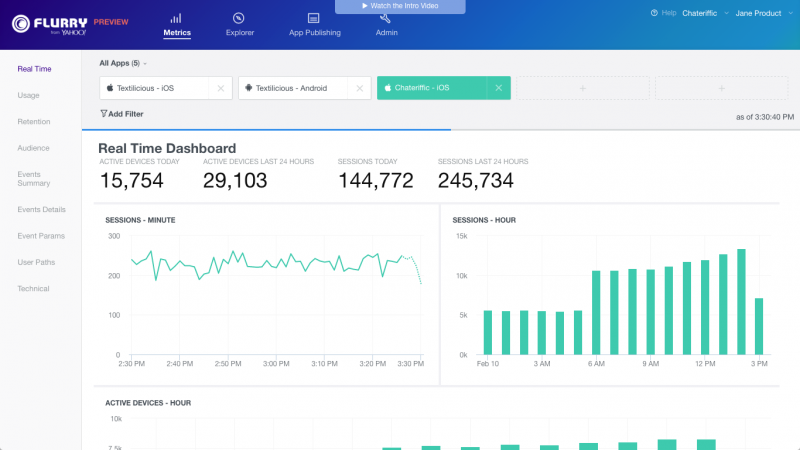Remove the Textilicious - iOS app filter

pos(221,88)
